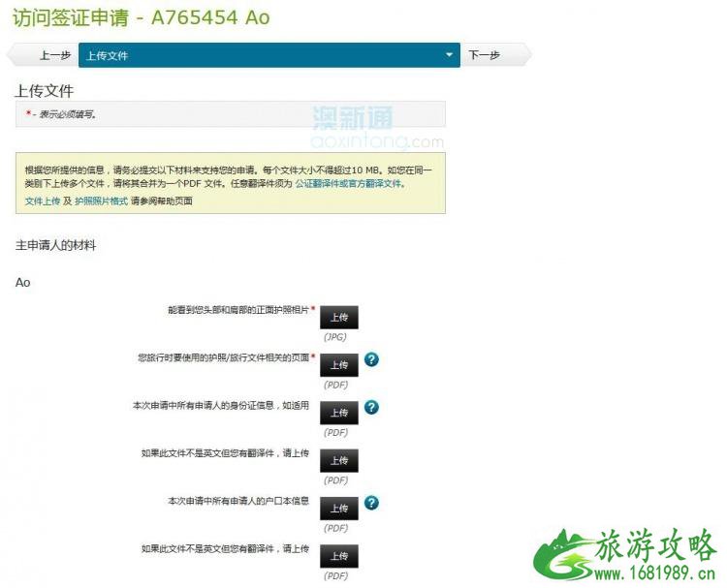Open help icon beside 户口本信息 upload
The height and width of the screenshot is (588, 727).
[370, 503]
